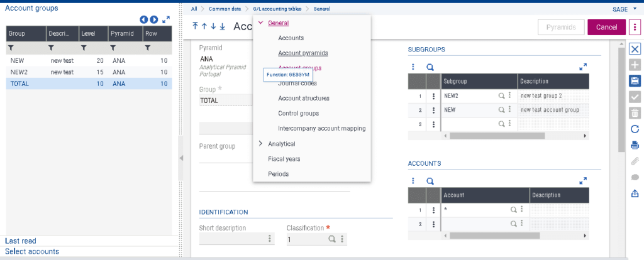The image size is (644, 260).
Task: Click the Refresh icon in right toolbar
Action: [x=635, y=129]
